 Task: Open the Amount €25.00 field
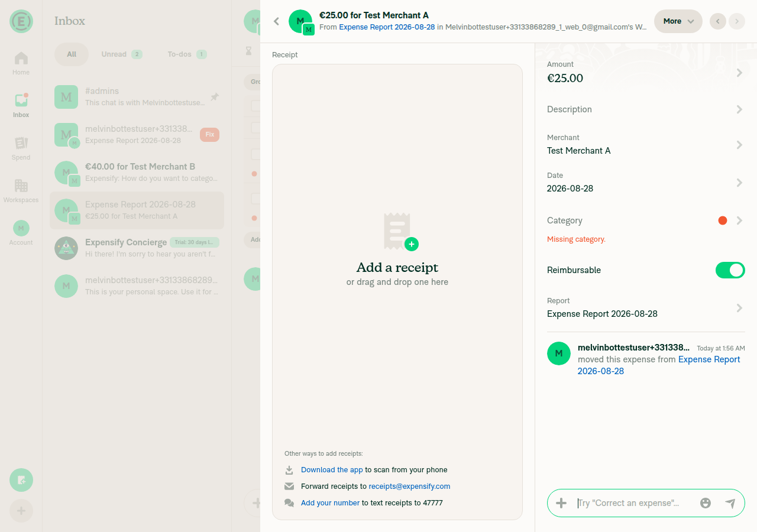tap(646, 73)
